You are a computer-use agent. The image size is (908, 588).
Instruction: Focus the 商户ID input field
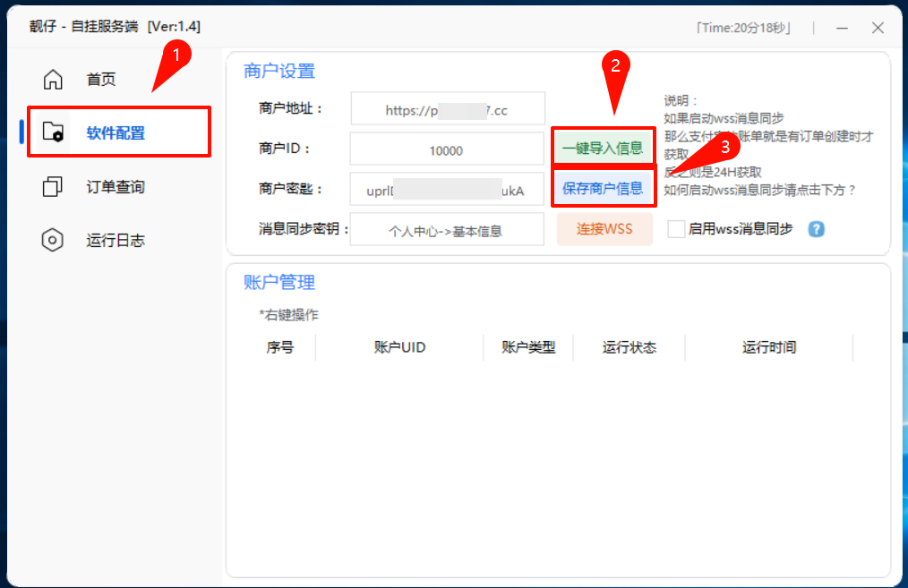(446, 150)
